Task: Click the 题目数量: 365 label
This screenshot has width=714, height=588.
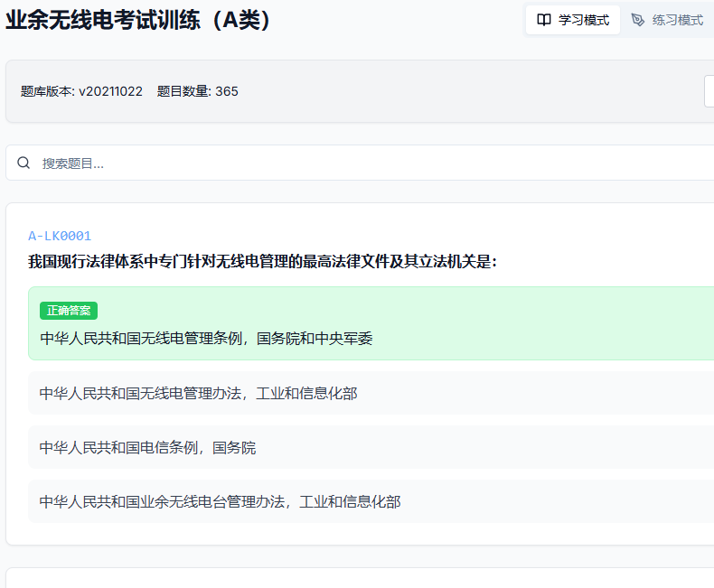Action: click(198, 91)
